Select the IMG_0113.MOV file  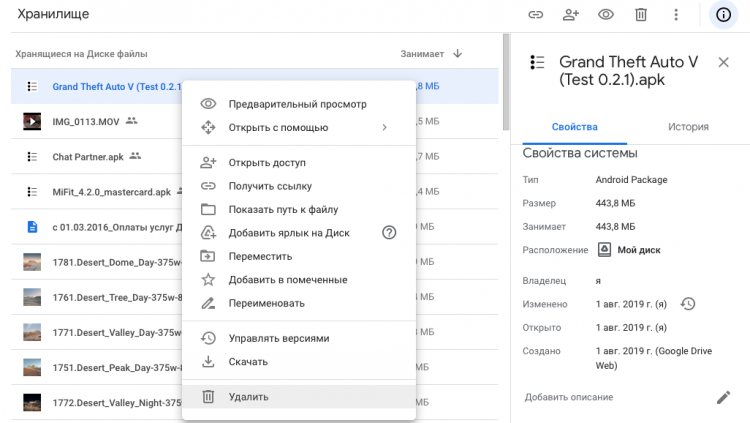click(86, 122)
